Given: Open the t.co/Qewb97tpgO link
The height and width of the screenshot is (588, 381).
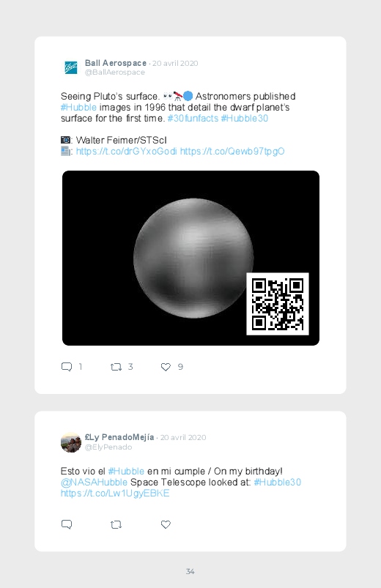Looking at the screenshot, I should pos(232,151).
